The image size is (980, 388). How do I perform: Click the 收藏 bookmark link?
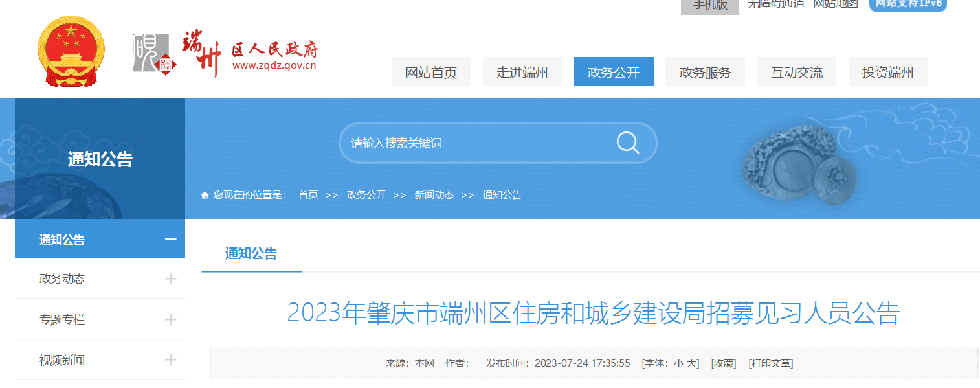point(724,363)
